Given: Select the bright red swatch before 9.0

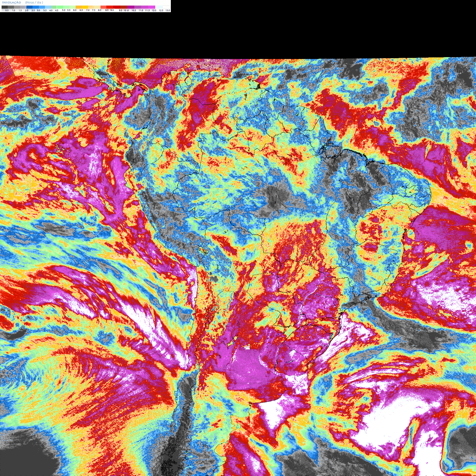Looking at the screenshot, I should coord(110,7).
